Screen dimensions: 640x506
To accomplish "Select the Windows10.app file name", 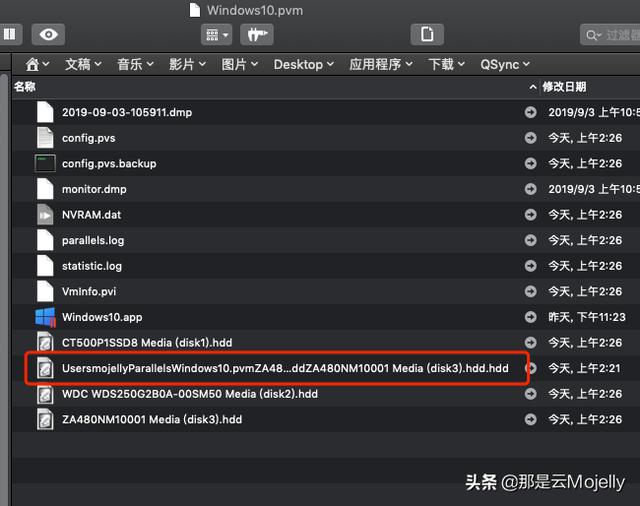I will tap(102, 317).
